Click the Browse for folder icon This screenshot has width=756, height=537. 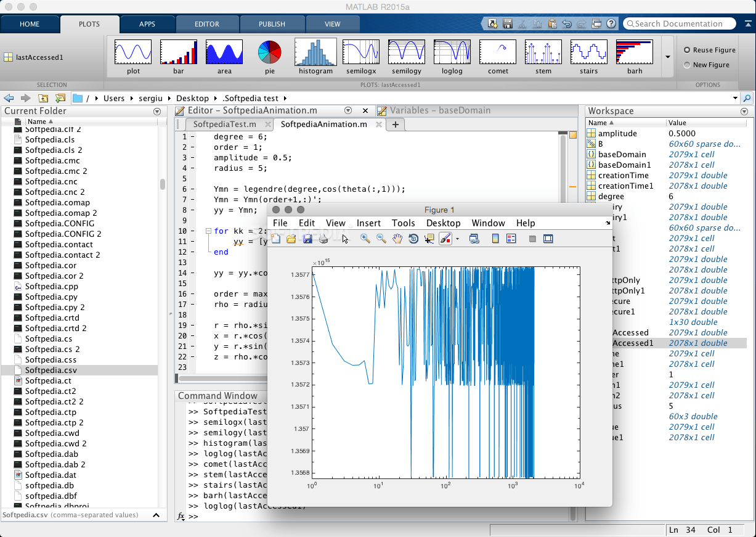[60, 98]
